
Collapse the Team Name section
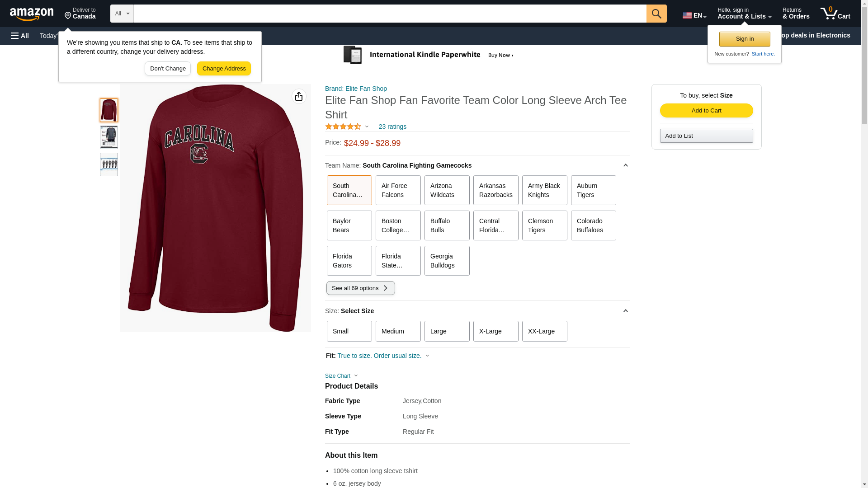tap(625, 165)
